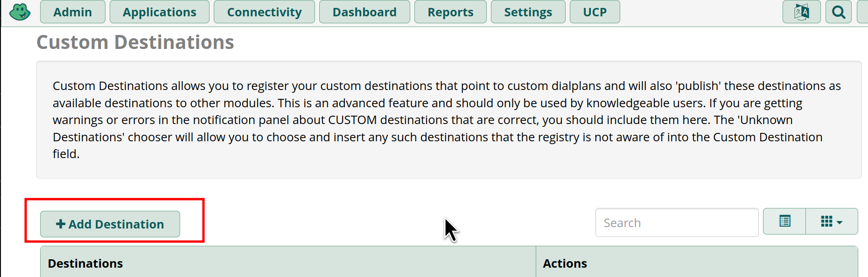868x277 pixels.
Task: Expand the columns grid dropdown
Action: click(832, 221)
